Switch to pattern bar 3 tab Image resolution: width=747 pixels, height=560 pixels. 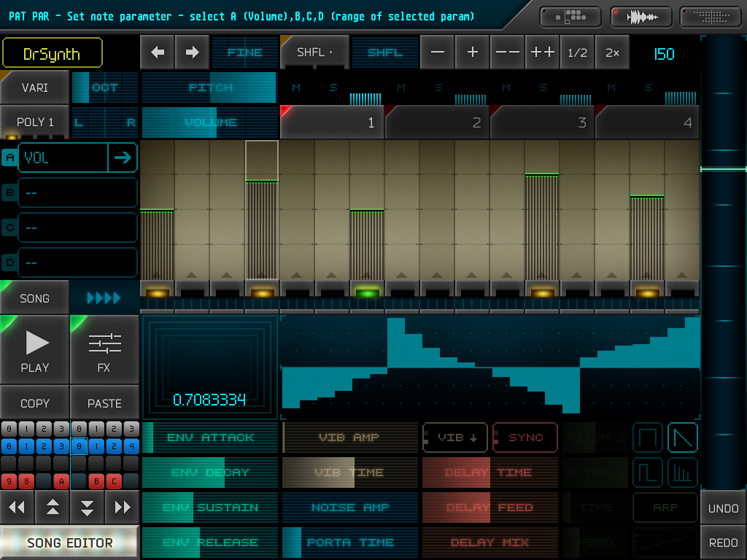click(542, 122)
